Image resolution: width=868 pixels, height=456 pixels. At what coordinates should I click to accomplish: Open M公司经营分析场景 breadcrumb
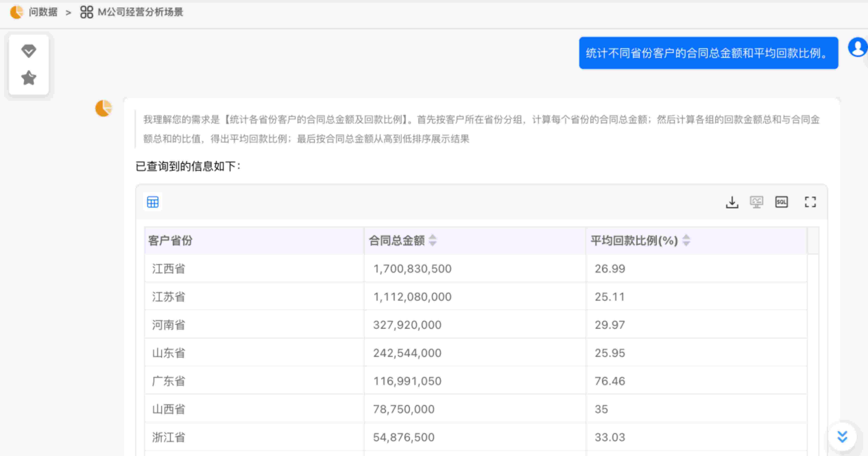[x=140, y=12]
